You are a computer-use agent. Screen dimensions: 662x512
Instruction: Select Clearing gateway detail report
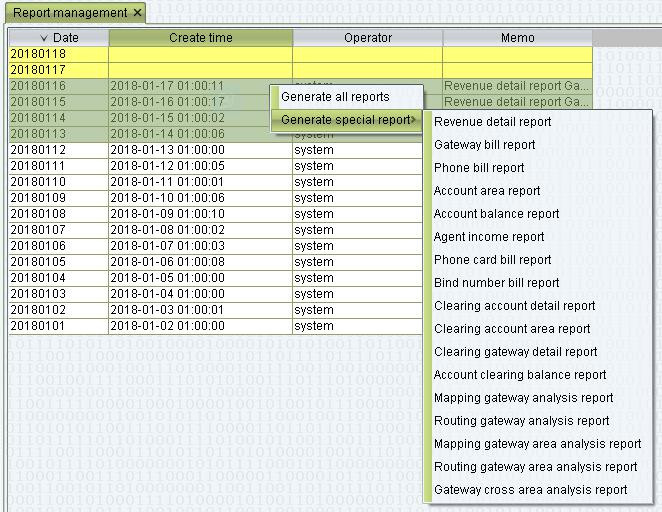tap(515, 352)
